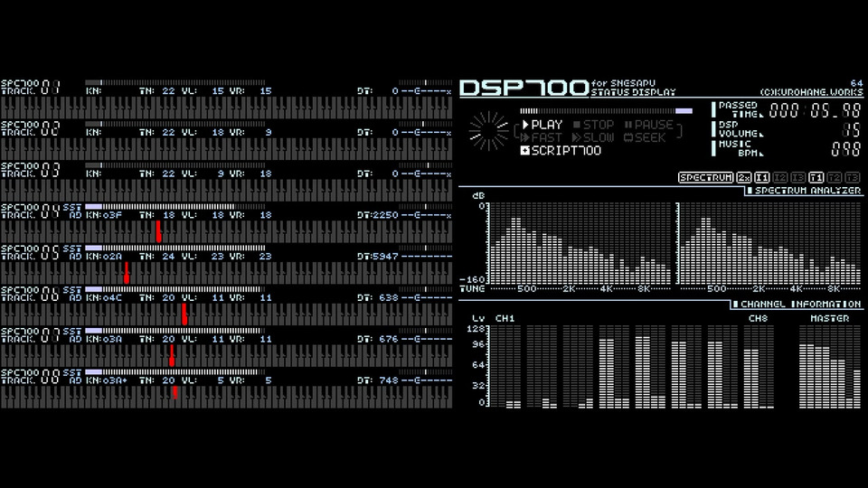The image size is (868, 488).
Task: Select the SEEK control
Action: (645, 137)
